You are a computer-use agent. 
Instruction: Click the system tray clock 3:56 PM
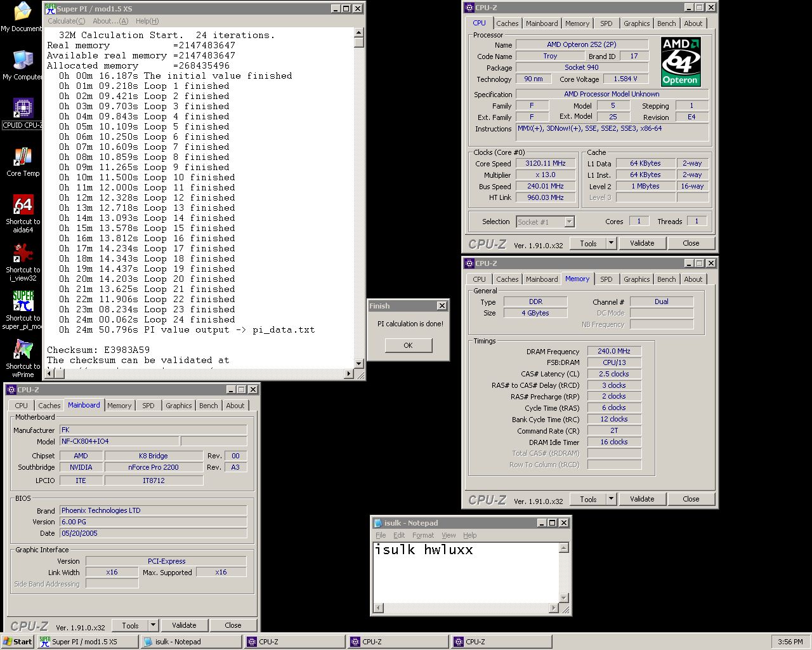click(790, 642)
